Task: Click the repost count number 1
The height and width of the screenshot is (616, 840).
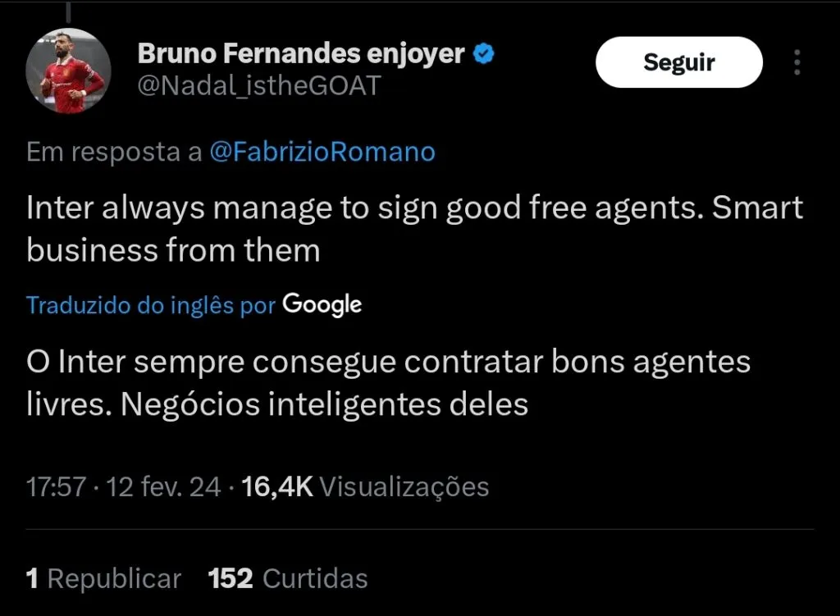Action: [x=33, y=579]
